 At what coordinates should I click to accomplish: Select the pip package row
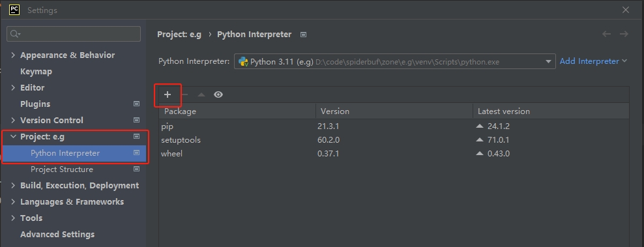pyautogui.click(x=394, y=126)
